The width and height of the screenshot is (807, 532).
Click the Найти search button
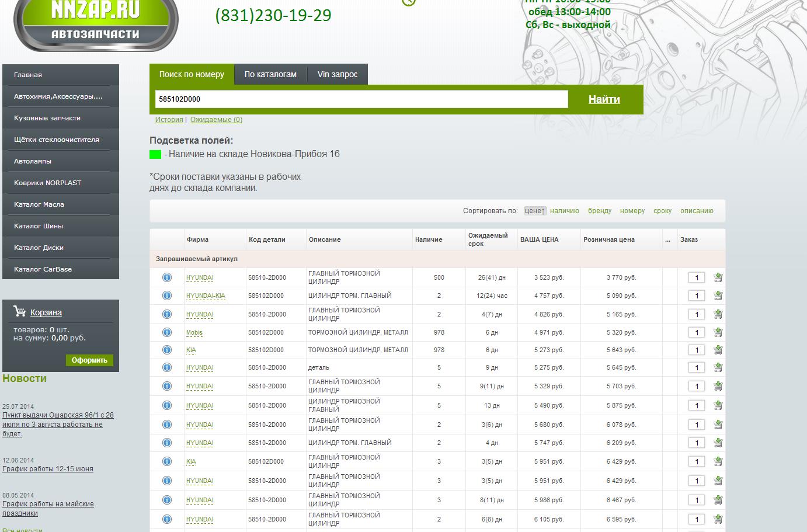(604, 99)
